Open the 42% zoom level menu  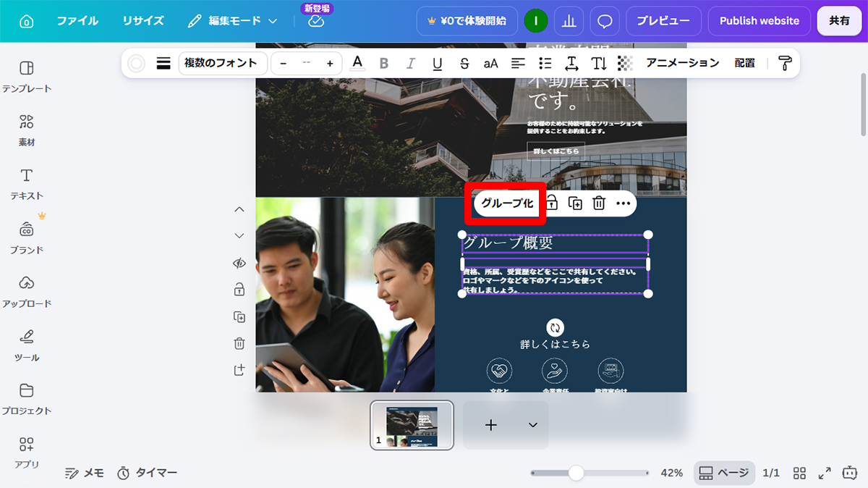pyautogui.click(x=671, y=473)
